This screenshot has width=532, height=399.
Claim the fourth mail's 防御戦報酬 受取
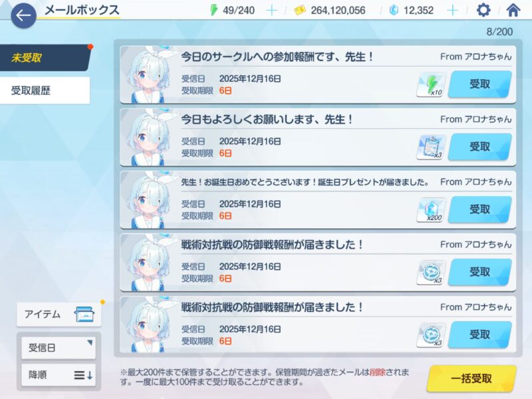tap(479, 272)
